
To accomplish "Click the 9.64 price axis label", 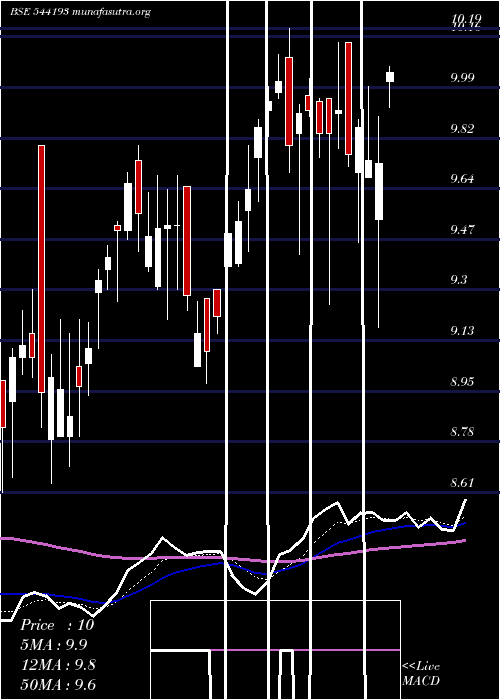I will pos(462,179).
